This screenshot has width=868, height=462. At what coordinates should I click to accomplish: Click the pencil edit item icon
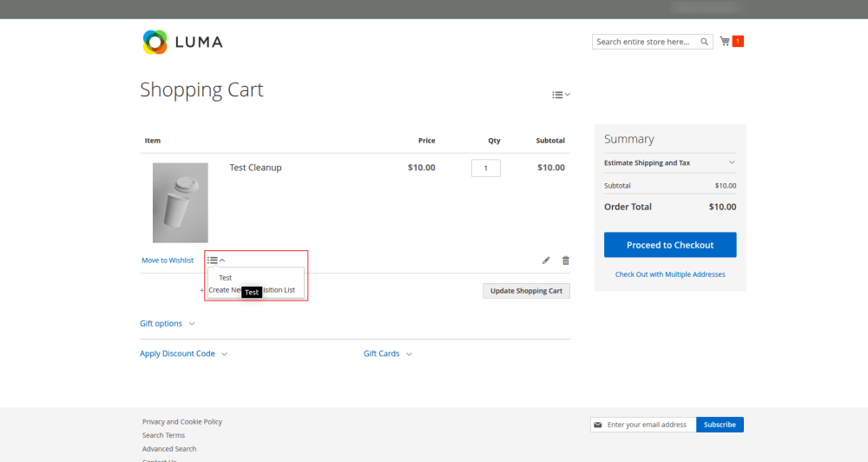tap(546, 261)
